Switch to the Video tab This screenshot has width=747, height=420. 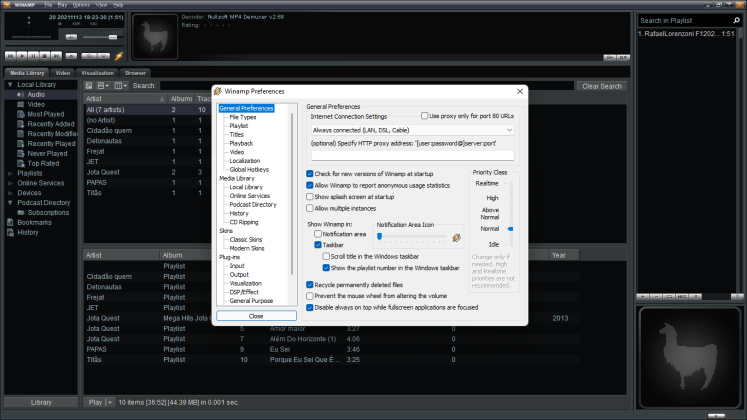[62, 73]
